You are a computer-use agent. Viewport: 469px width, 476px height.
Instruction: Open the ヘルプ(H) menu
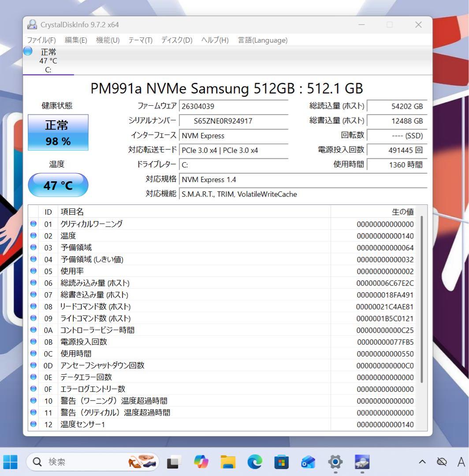tap(214, 40)
